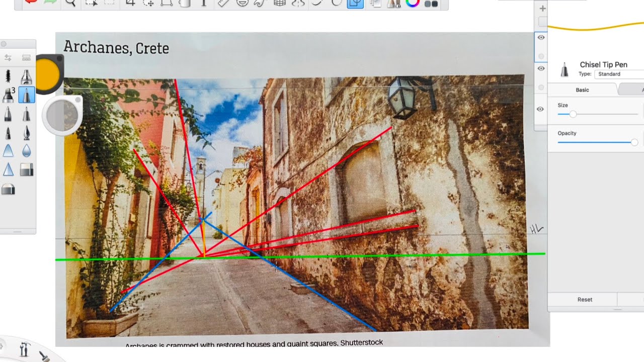
Task: Select the Flood Fill bucket tool
Action: click(185, 3)
